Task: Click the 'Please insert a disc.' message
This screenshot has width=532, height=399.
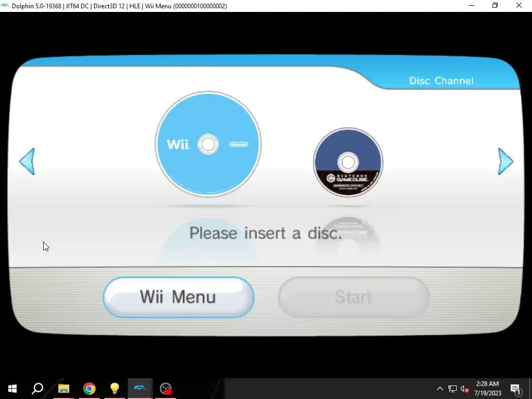Action: click(265, 233)
